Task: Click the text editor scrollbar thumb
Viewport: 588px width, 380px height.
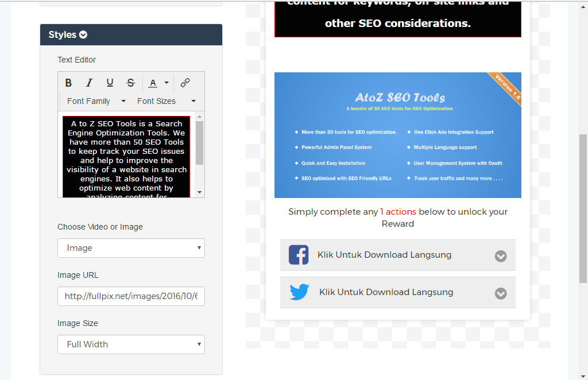Action: [x=199, y=143]
